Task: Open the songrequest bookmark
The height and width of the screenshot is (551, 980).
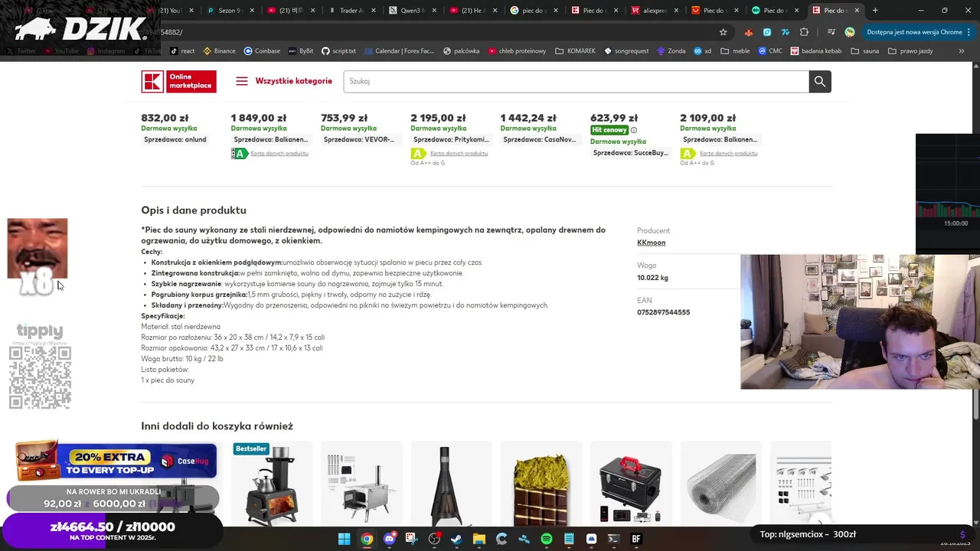Action: pyautogui.click(x=626, y=51)
